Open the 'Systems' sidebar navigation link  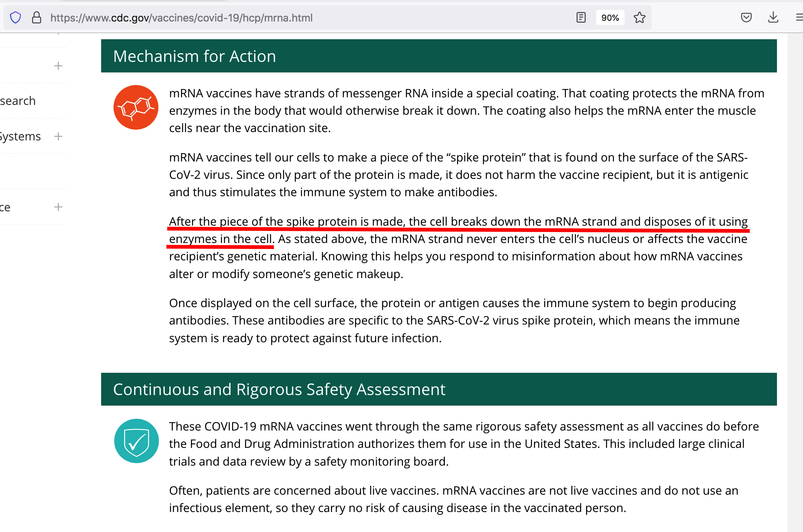point(20,136)
